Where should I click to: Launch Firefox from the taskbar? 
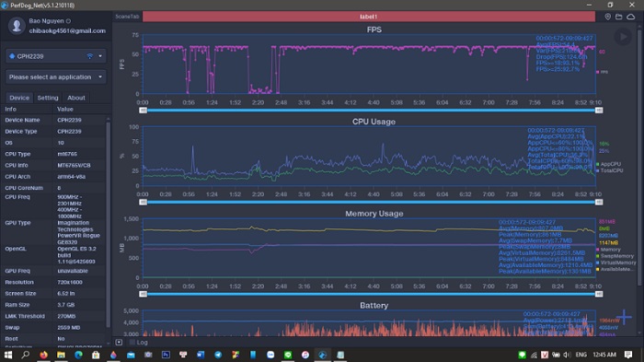43,355
